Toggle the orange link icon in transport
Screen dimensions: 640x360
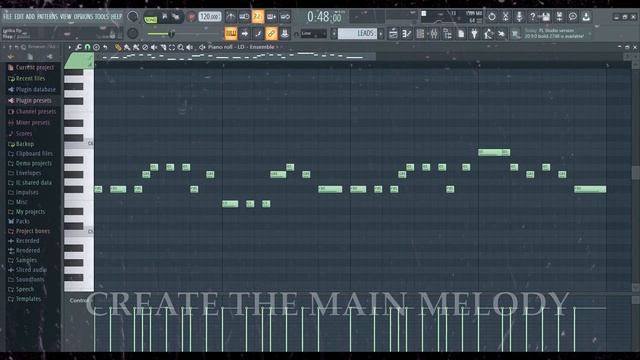(271, 33)
